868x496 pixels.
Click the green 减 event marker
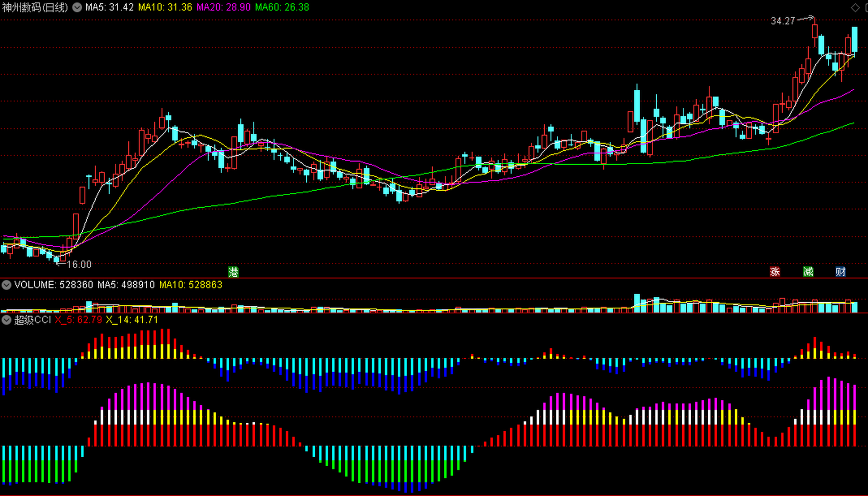click(x=808, y=272)
